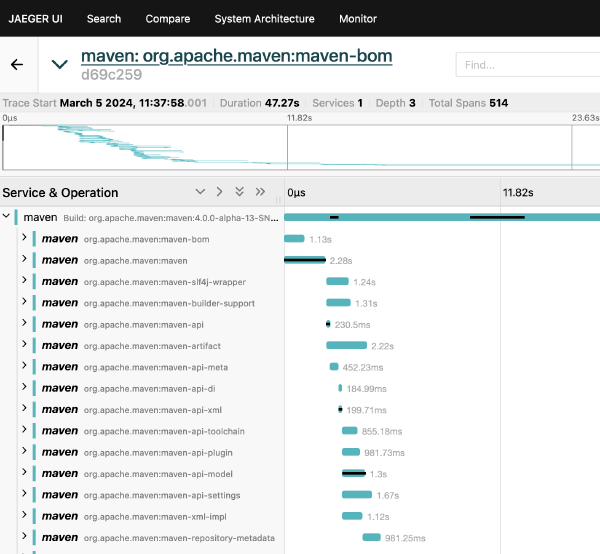600x554 pixels.
Task: Expand the maven-xml-impl span row
Action: coord(24,516)
